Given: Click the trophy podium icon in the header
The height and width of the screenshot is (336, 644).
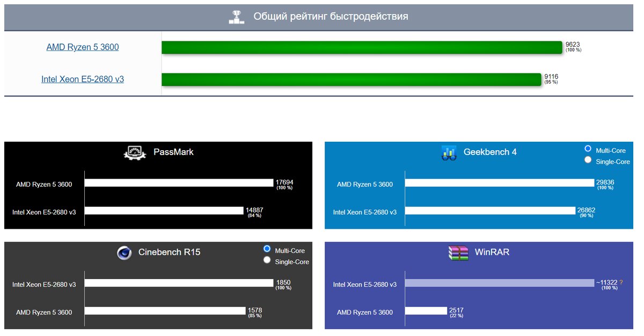Looking at the screenshot, I should [237, 17].
